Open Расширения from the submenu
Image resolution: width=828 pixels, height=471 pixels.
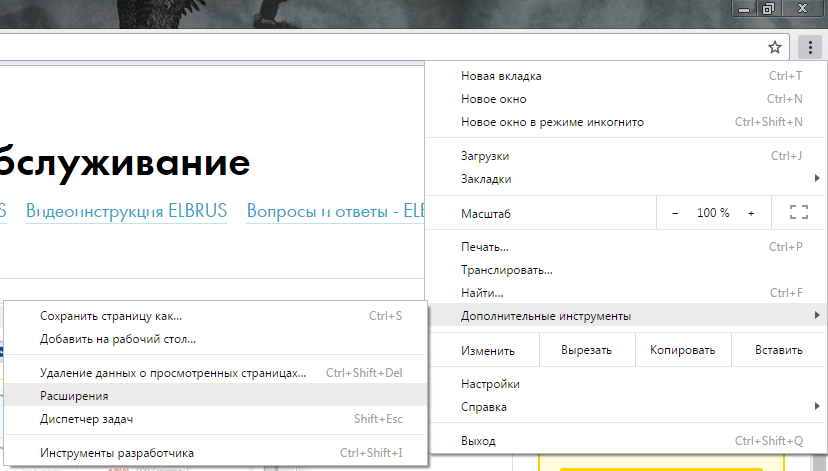[x=74, y=396]
